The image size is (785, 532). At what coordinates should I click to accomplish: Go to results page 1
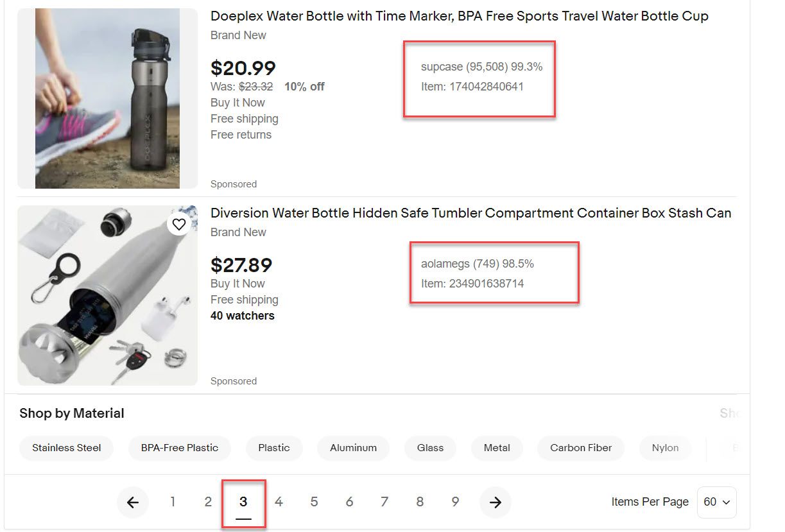point(173,502)
